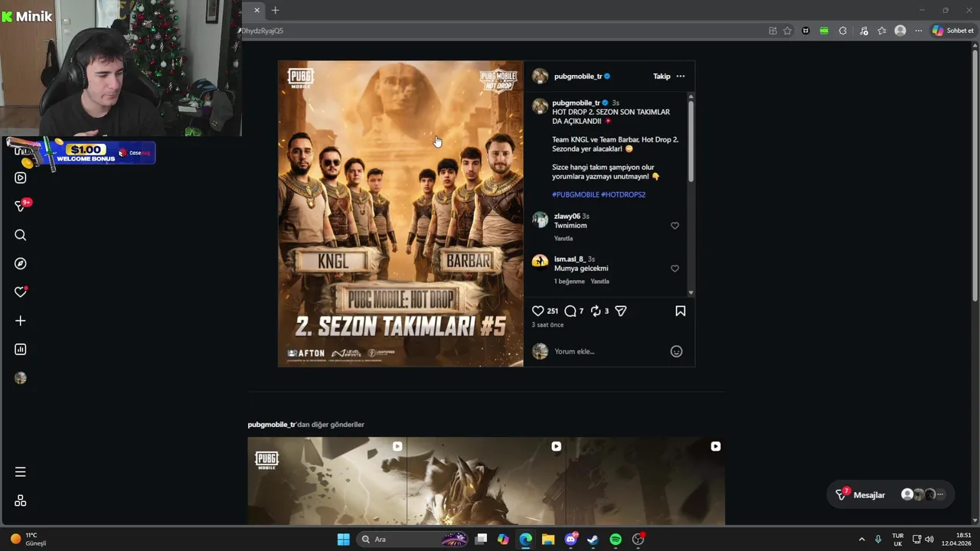Like ism.asl_8_'s comment
980x551 pixels.
coord(675,269)
